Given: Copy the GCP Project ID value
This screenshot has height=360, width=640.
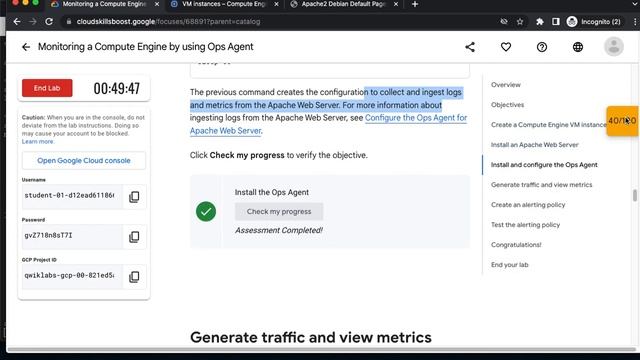Looking at the screenshot, I should tap(134, 277).
